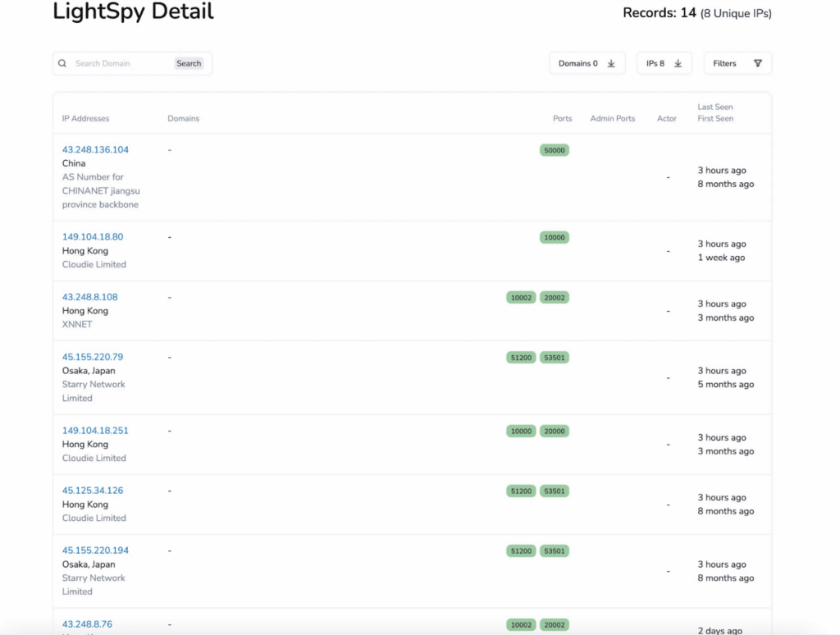Click Last Seen column header
The width and height of the screenshot is (840, 635).
tap(715, 107)
